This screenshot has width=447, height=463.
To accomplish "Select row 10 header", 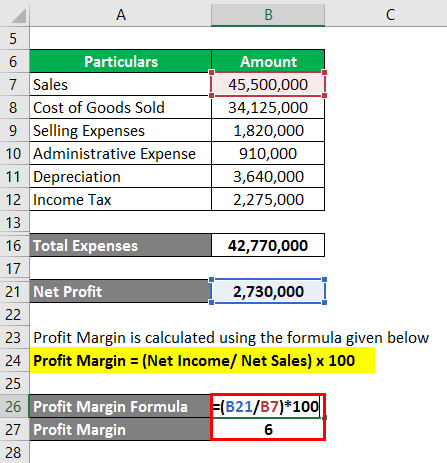I will click(14, 153).
